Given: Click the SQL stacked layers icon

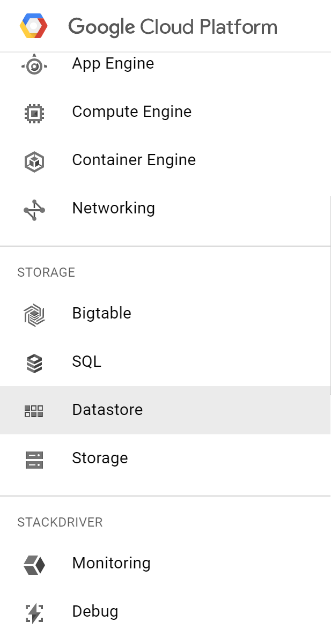Looking at the screenshot, I should [34, 363].
